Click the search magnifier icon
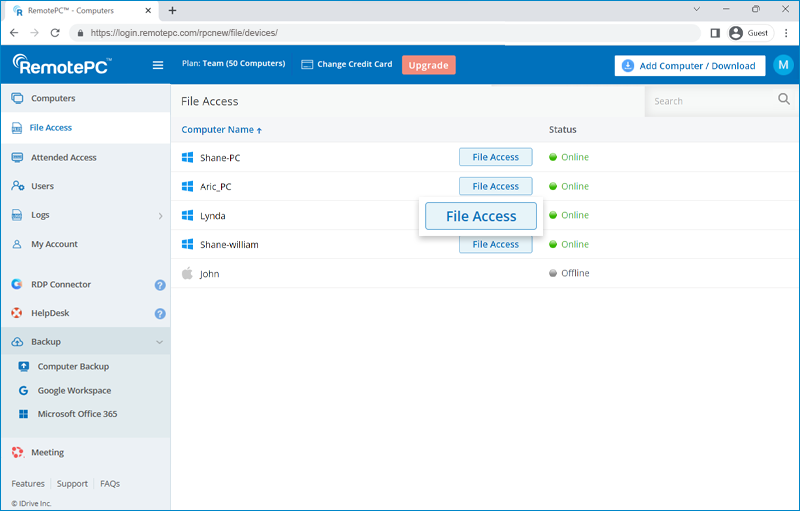The width and height of the screenshot is (800, 511). [x=783, y=100]
